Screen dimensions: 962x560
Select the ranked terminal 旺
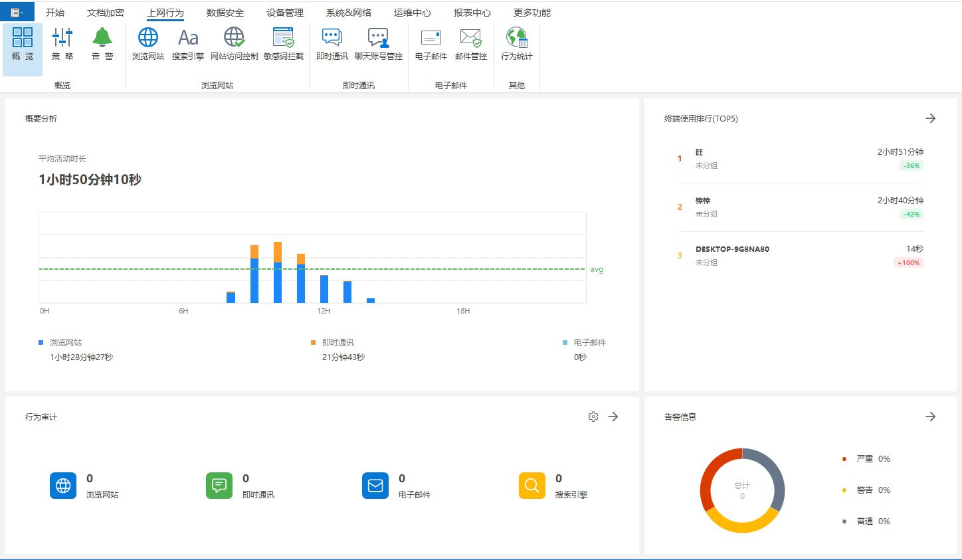(x=700, y=152)
